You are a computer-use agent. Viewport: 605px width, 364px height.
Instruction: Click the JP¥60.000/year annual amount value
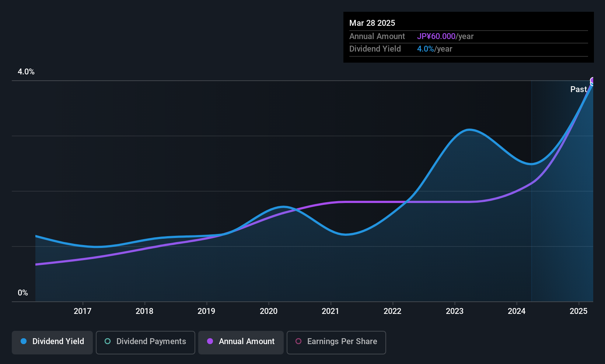(446, 36)
